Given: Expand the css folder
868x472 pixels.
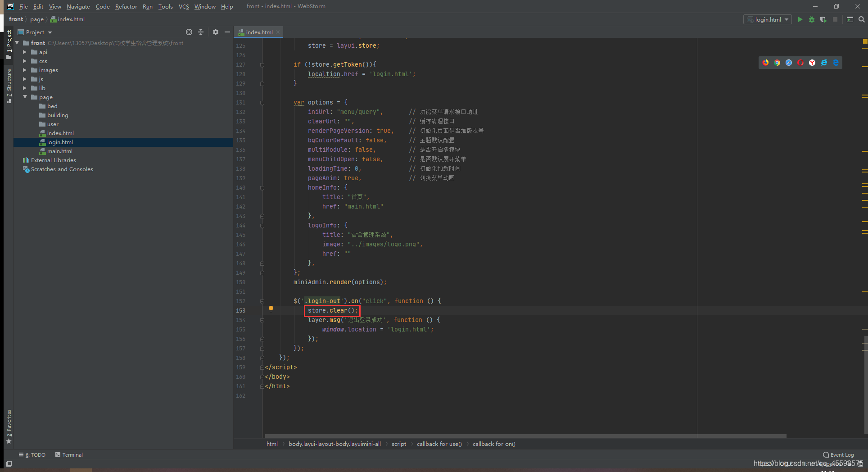Looking at the screenshot, I should (25, 61).
